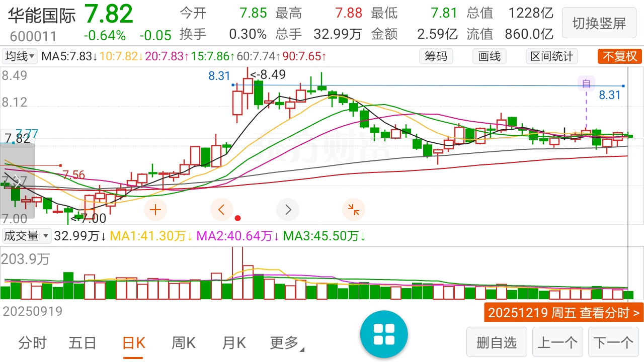644x362 pixels.
Task: Toggle the 不复权 adjustment mode
Action: 620,56
